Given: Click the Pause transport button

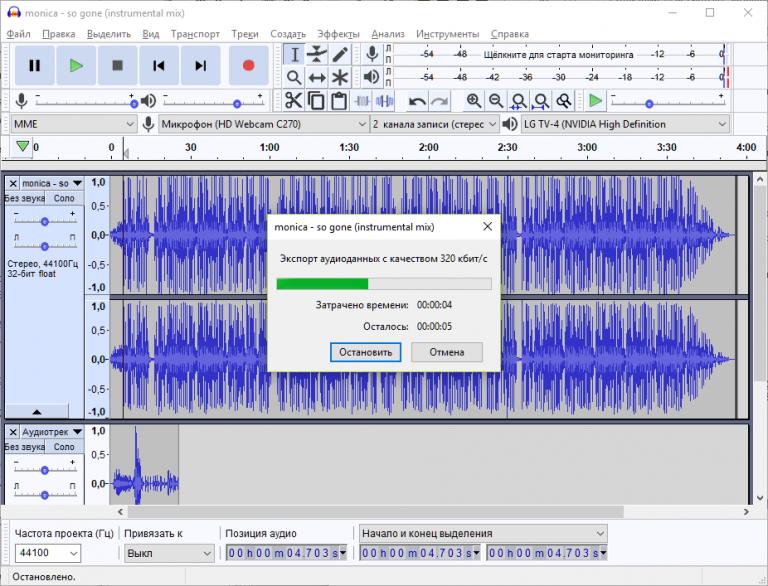Looking at the screenshot, I should click(x=34, y=66).
